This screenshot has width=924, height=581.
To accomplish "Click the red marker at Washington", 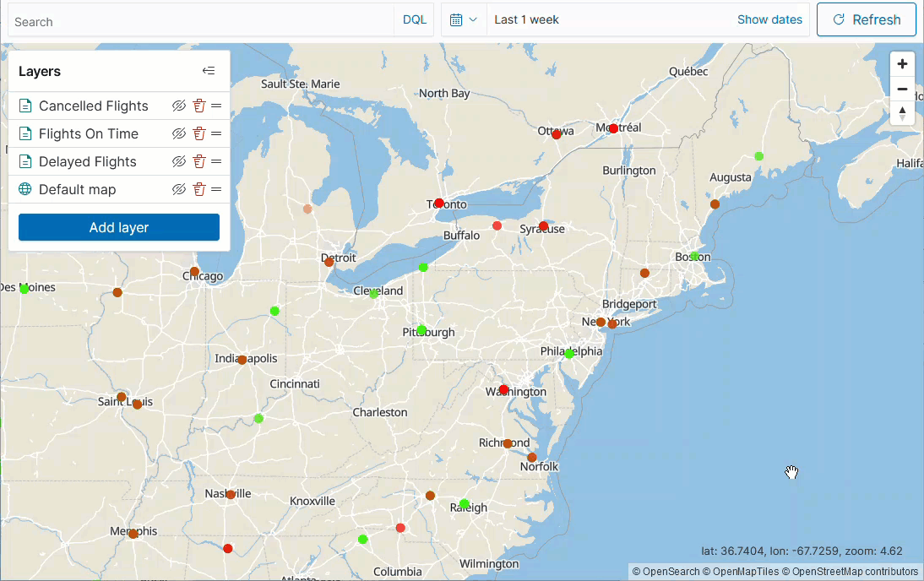I will coord(504,389).
